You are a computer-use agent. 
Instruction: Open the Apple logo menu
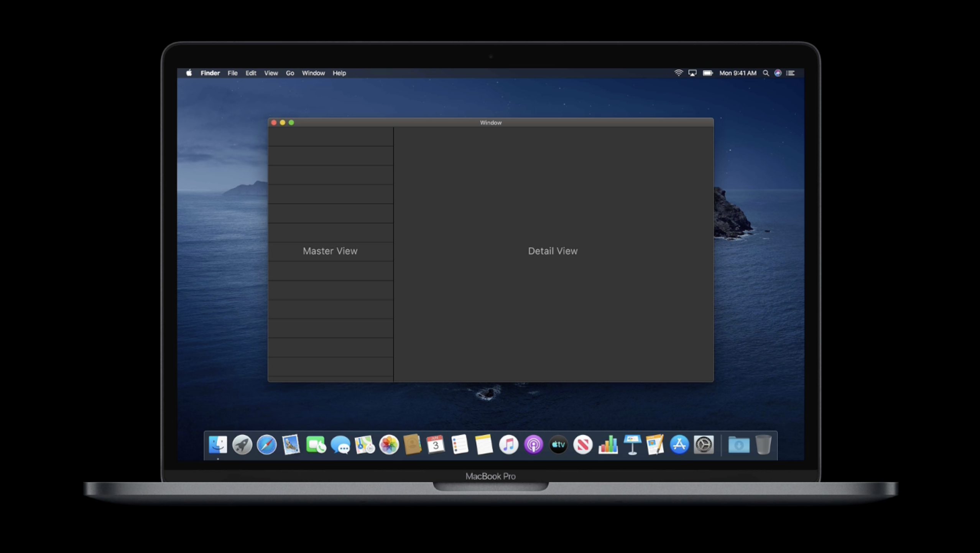[189, 73]
